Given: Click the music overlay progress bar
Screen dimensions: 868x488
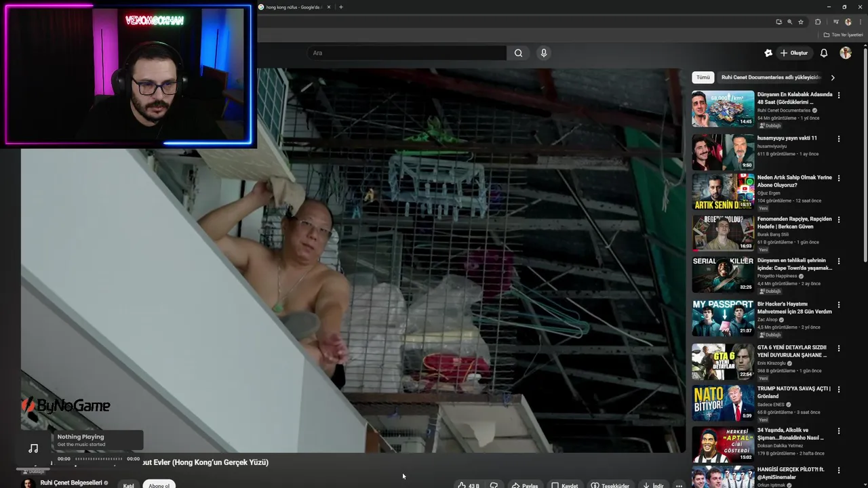Looking at the screenshot, I should coord(98,459).
